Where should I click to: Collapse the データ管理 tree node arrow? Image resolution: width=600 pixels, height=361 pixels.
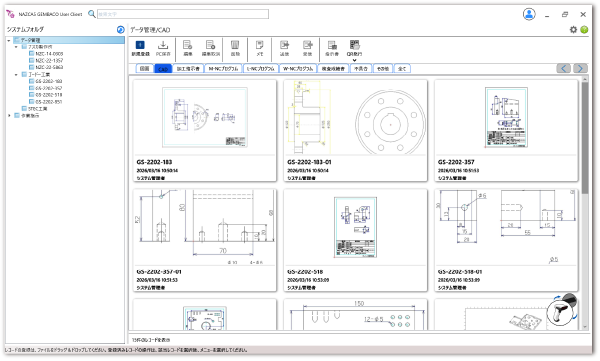click(9, 40)
